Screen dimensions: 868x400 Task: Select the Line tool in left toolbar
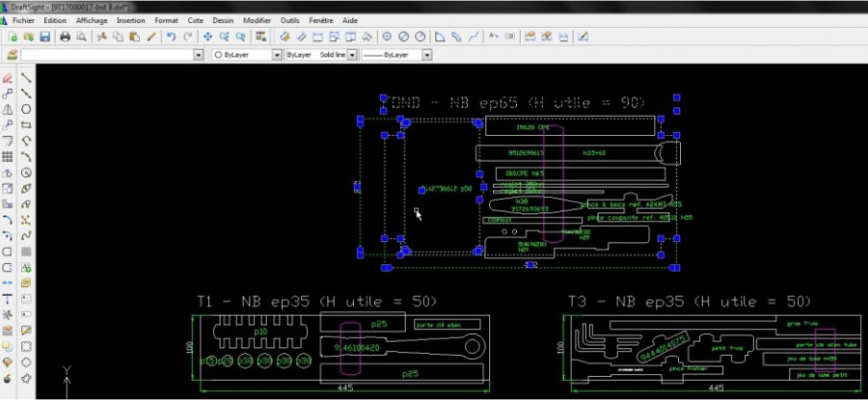26,78
